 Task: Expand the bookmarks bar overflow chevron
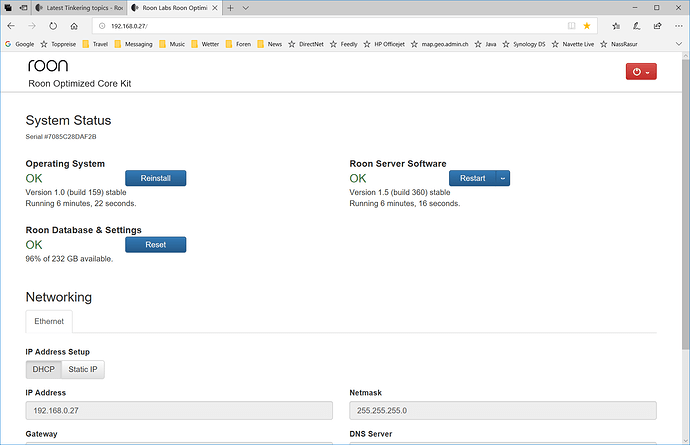click(679, 44)
